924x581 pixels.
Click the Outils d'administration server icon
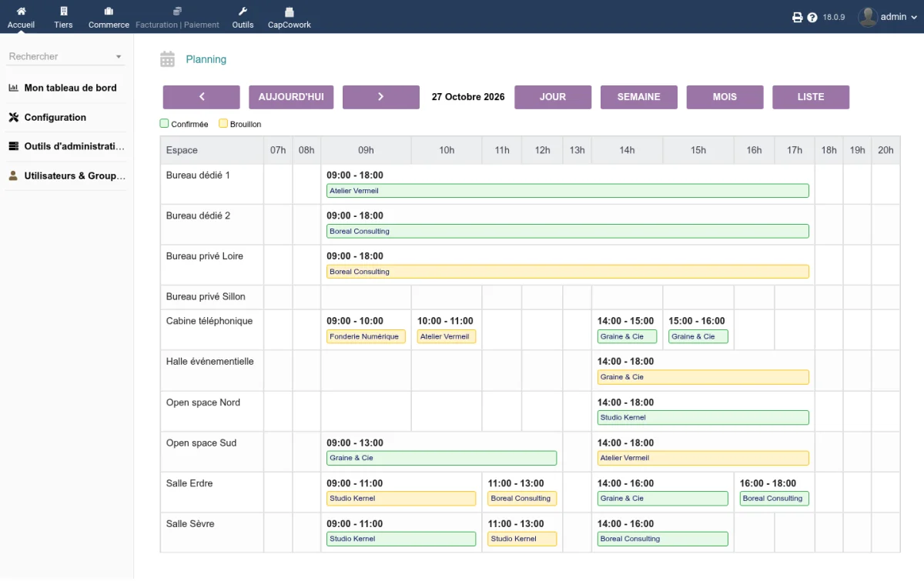tap(13, 146)
